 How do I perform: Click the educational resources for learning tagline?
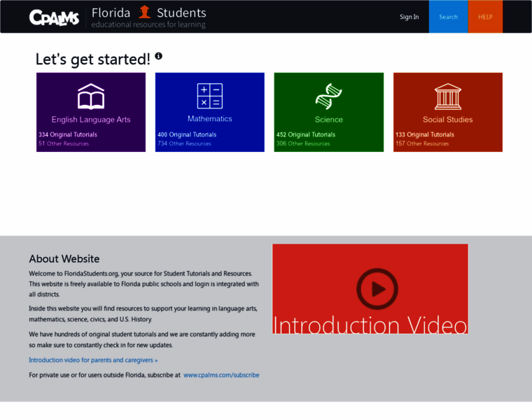[148, 24]
